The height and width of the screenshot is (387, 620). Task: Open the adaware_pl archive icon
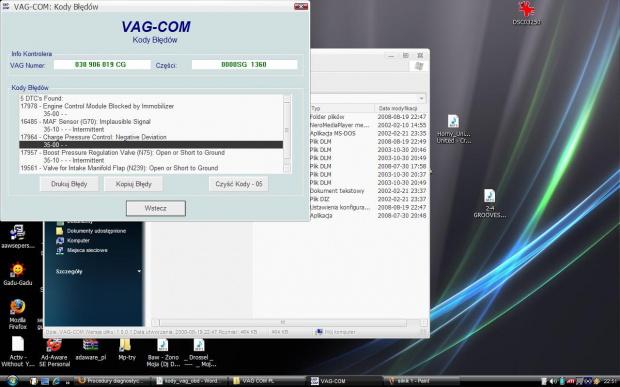click(91, 350)
